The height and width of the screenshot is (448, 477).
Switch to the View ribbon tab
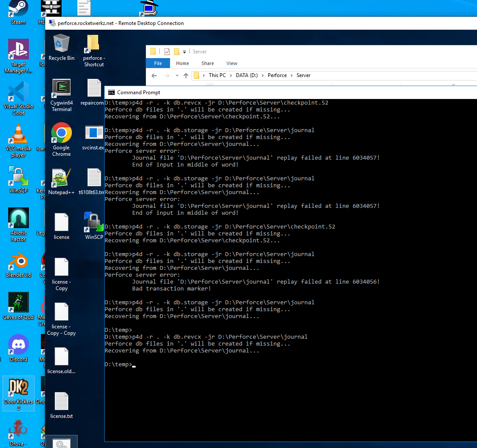(x=232, y=63)
